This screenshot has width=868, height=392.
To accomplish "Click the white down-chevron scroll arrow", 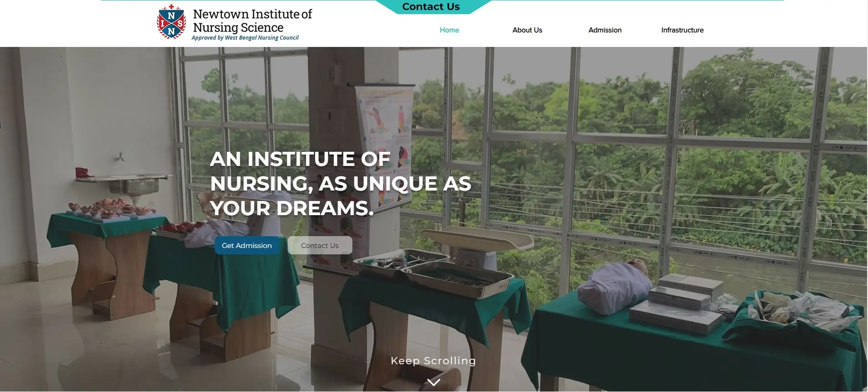I will [x=434, y=382].
